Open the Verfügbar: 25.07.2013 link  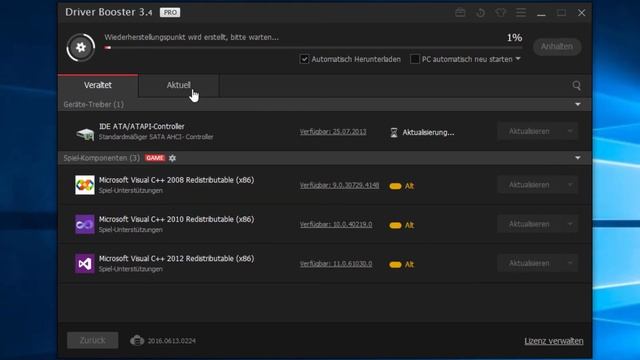[333, 132]
